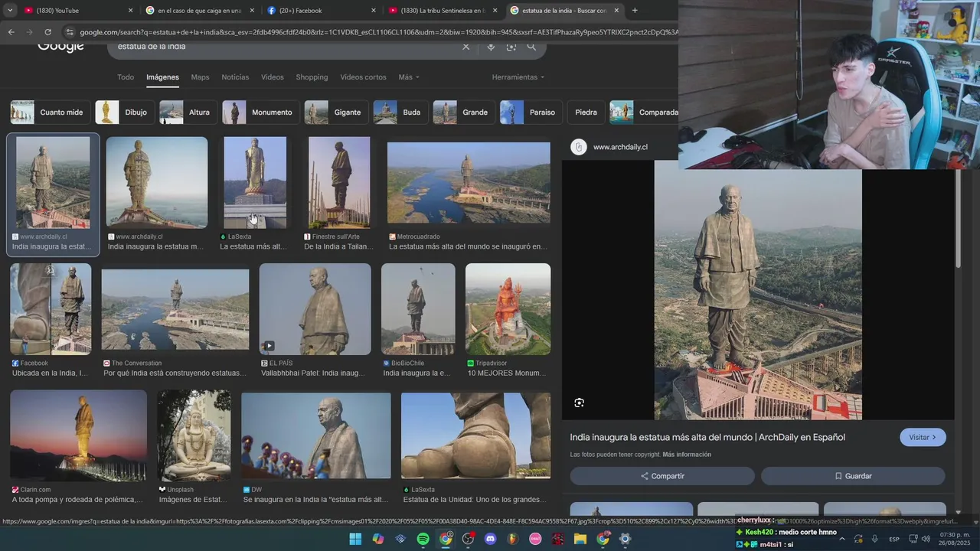Open the ESP language indicator

click(893, 540)
